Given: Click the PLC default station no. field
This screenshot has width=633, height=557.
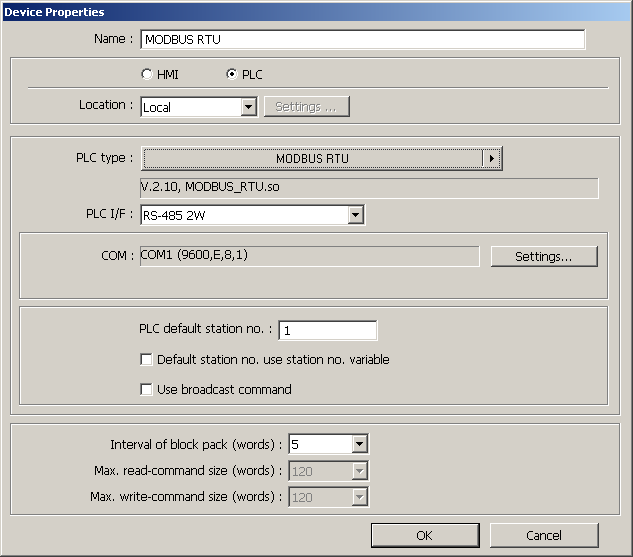Looking at the screenshot, I should coord(328,331).
